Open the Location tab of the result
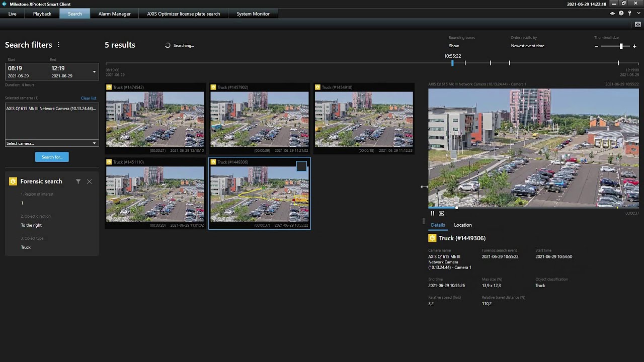 tap(463, 225)
